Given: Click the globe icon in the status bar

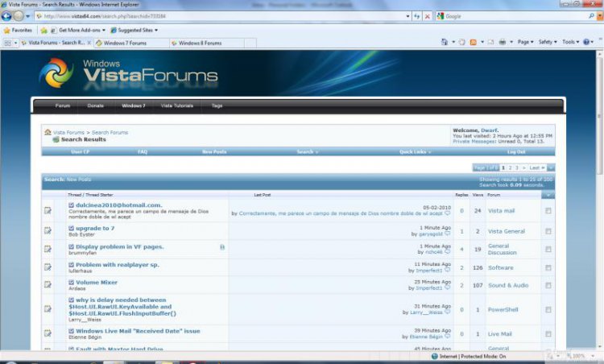Looking at the screenshot, I should 435,356.
